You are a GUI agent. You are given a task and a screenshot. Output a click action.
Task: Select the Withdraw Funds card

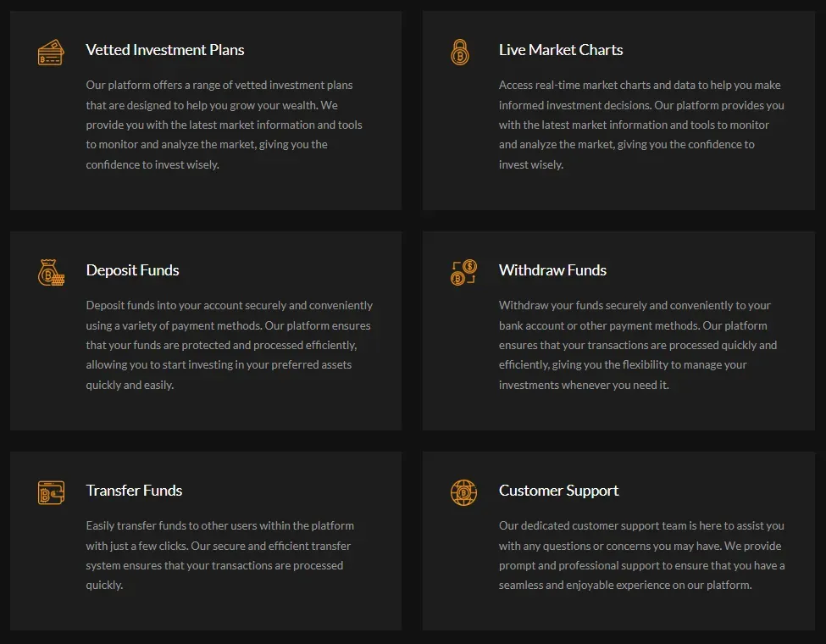click(x=618, y=330)
